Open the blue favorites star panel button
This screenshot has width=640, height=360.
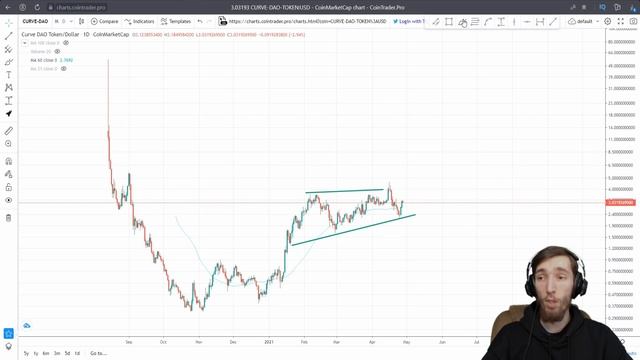tap(9, 333)
